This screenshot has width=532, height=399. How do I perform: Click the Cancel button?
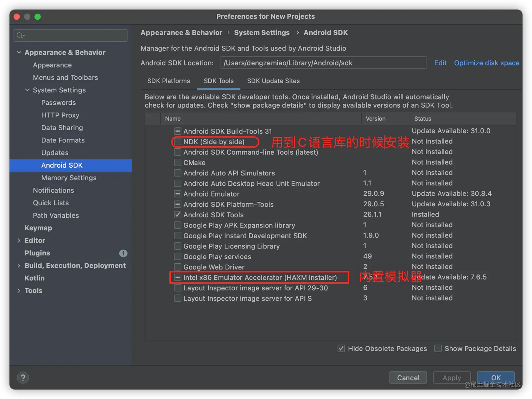pos(408,378)
